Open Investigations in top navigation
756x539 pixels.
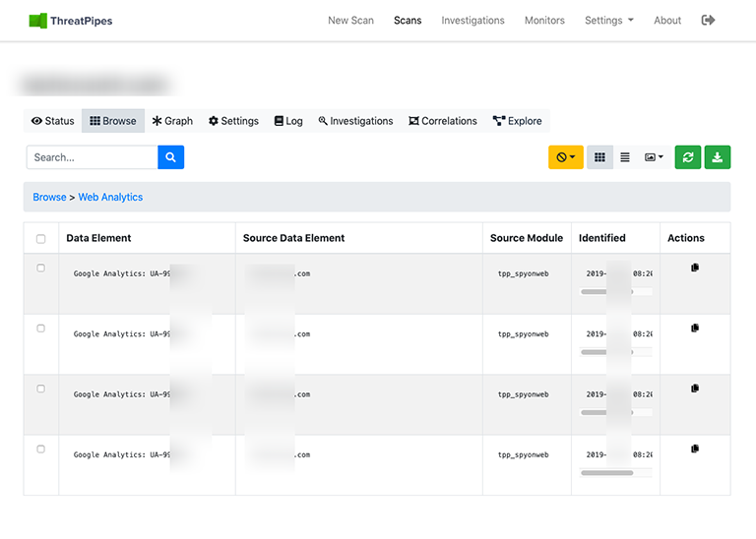pos(472,21)
